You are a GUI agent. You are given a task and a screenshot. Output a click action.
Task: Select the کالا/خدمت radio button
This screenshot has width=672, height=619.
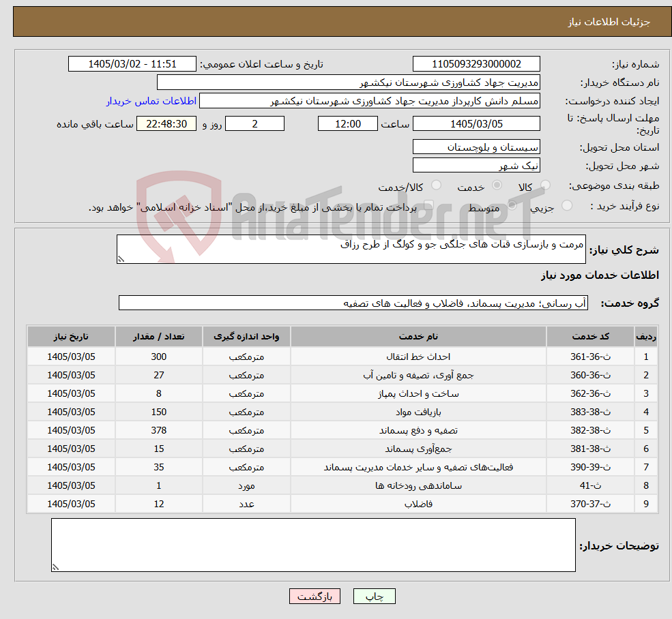[x=436, y=185]
